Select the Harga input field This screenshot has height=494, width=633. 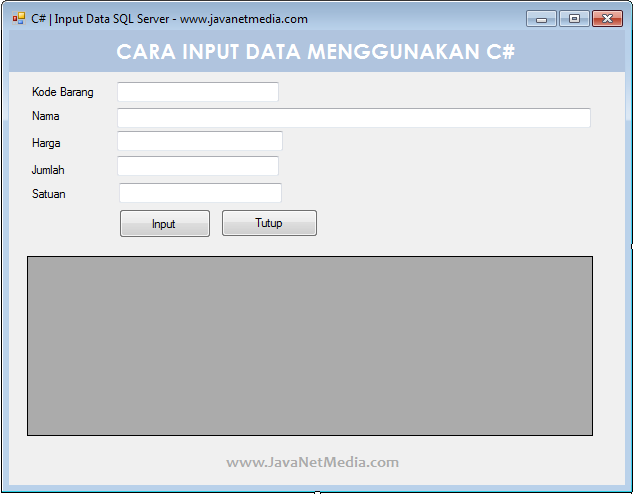200,141
